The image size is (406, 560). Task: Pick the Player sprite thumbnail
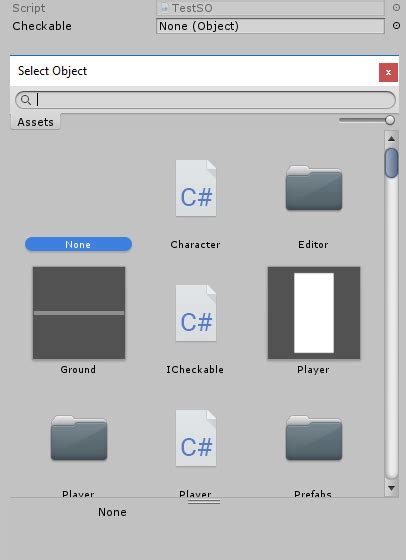pyautogui.click(x=314, y=313)
